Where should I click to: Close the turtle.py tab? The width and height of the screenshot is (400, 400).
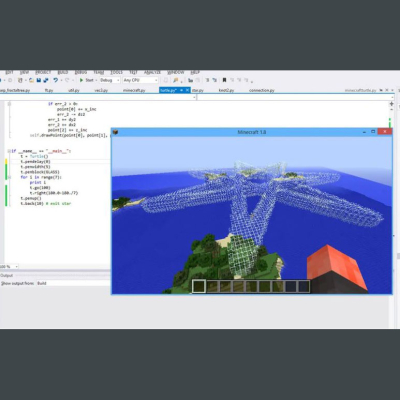(187, 90)
